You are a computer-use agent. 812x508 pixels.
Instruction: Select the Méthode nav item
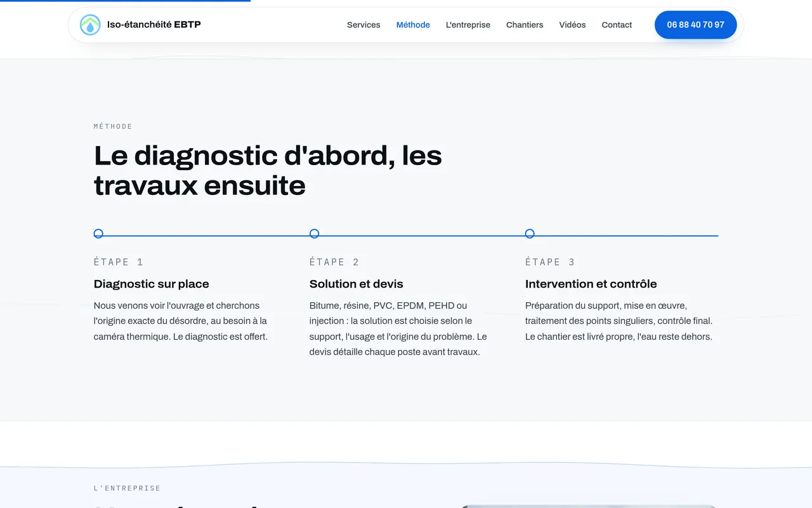click(x=413, y=25)
